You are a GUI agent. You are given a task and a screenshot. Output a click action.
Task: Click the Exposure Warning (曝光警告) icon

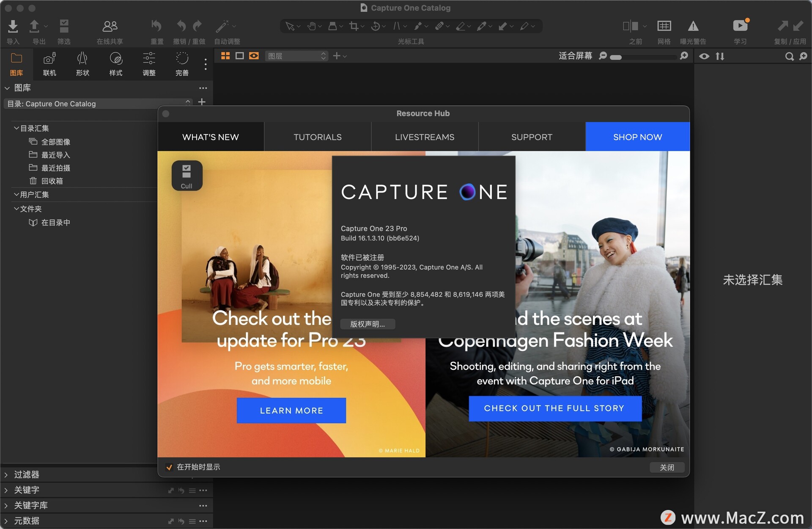pos(693,26)
